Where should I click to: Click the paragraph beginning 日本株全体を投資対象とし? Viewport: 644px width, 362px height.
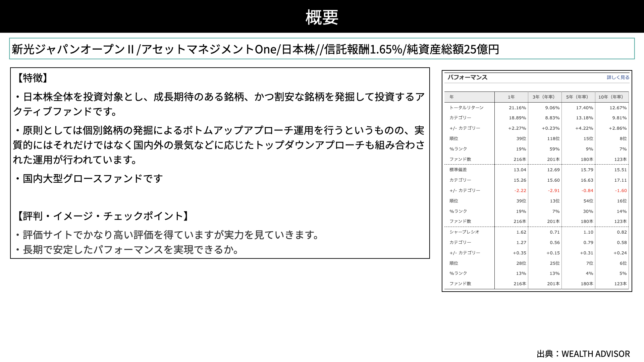coord(219,104)
